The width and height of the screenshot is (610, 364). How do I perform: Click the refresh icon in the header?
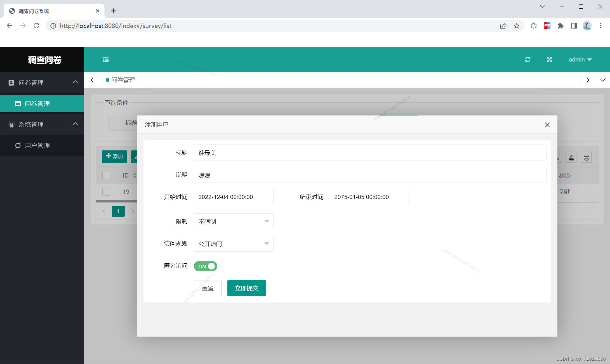pos(527,60)
